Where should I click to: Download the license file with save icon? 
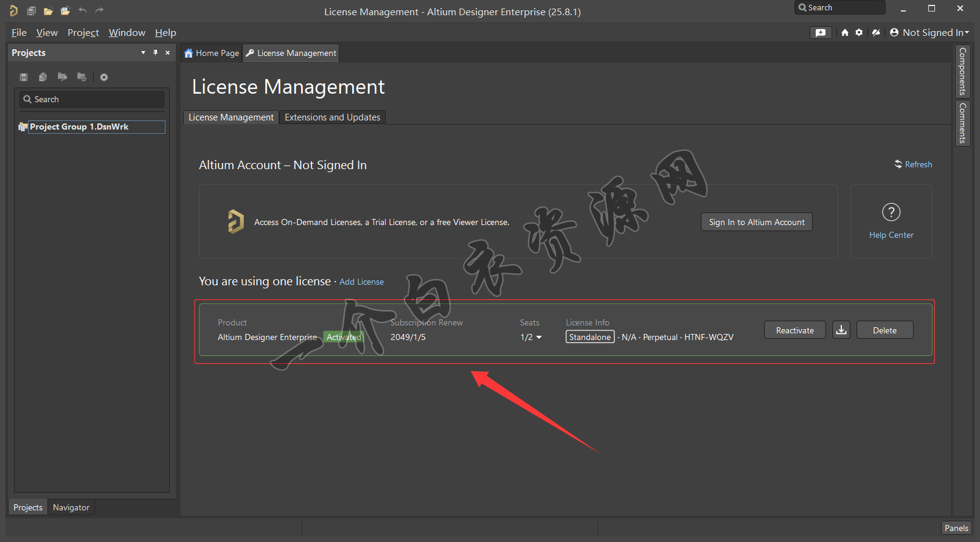841,330
